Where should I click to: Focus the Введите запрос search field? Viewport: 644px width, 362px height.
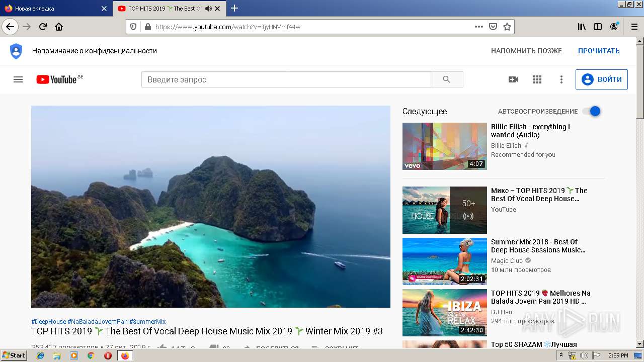[286, 79]
